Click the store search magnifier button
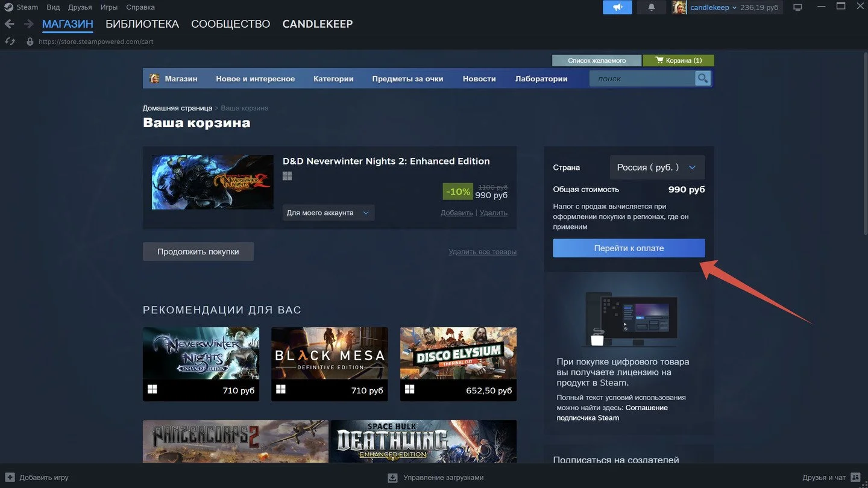Viewport: 868px width, 488px height. 703,78
